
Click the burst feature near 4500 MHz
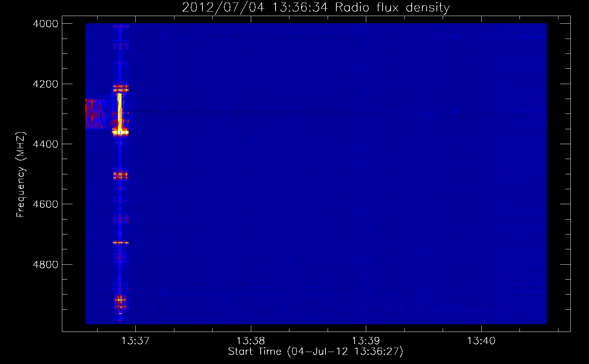pyautogui.click(x=120, y=175)
